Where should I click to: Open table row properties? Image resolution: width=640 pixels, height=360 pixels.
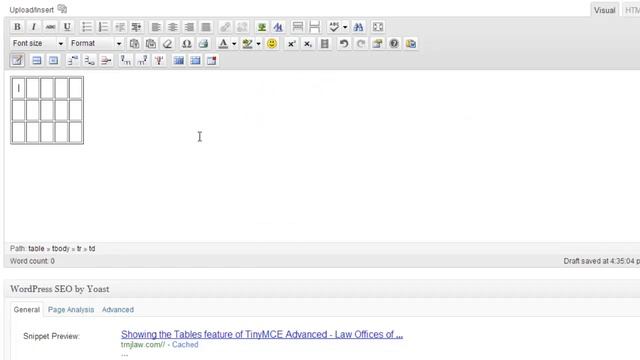point(36,60)
